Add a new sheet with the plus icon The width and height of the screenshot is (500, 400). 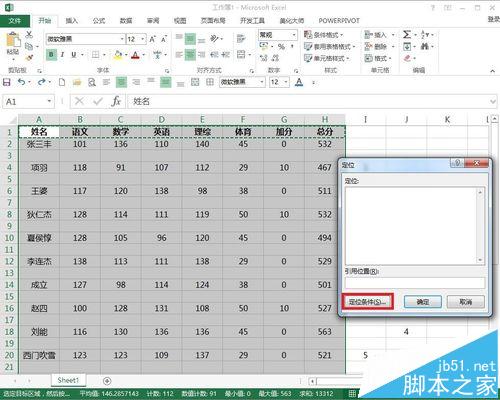pos(107,381)
